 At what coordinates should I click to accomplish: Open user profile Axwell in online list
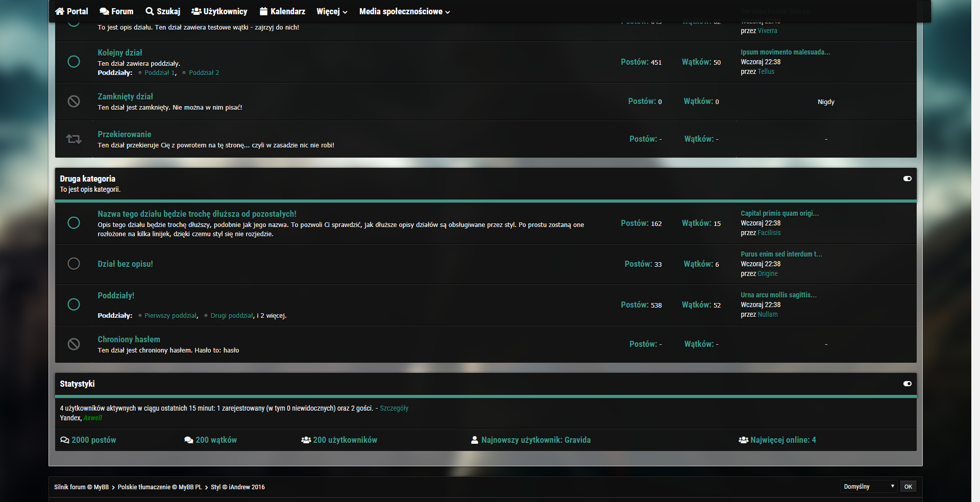coord(93,418)
